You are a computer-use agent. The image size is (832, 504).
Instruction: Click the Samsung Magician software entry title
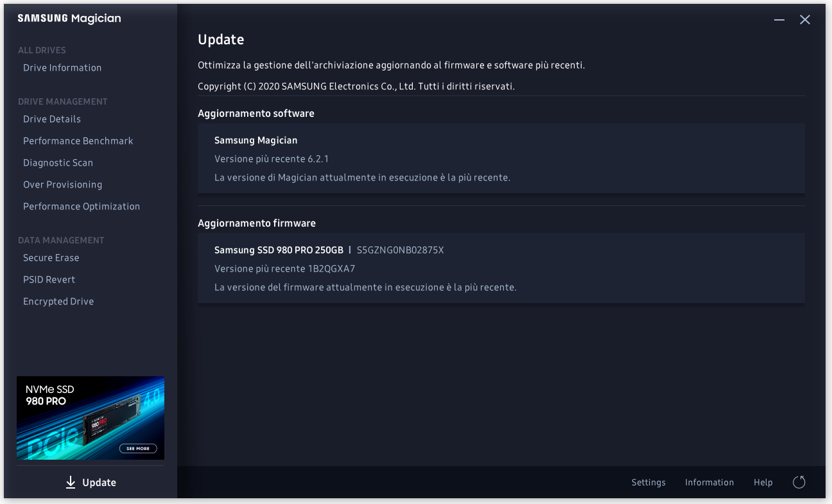[256, 140]
